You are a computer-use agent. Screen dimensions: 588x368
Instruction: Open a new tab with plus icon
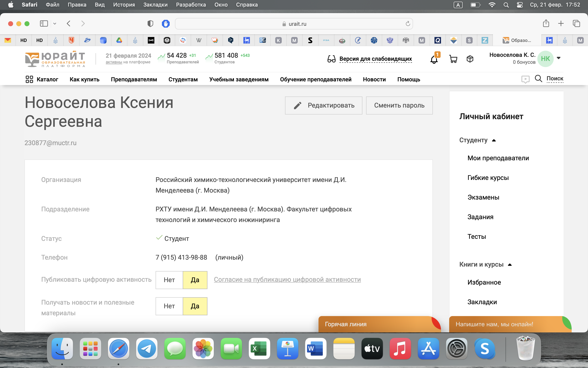click(x=561, y=24)
